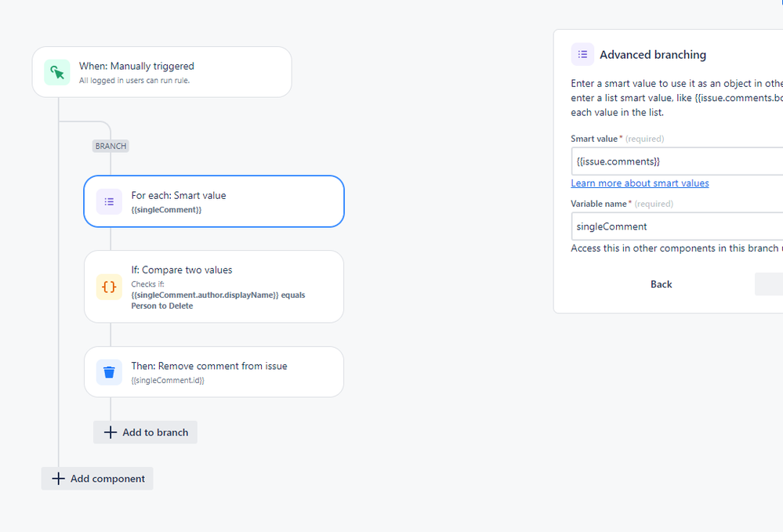
Task: Click the Back button
Action: click(662, 284)
